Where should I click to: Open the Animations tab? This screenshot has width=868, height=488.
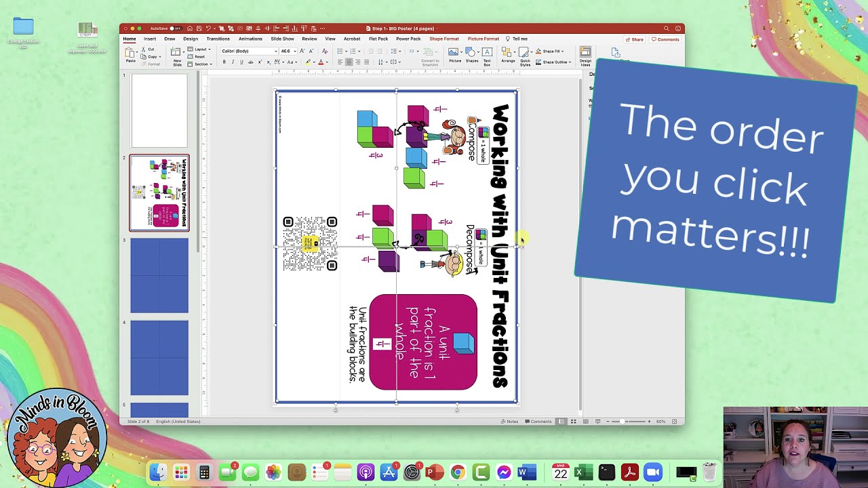point(250,39)
